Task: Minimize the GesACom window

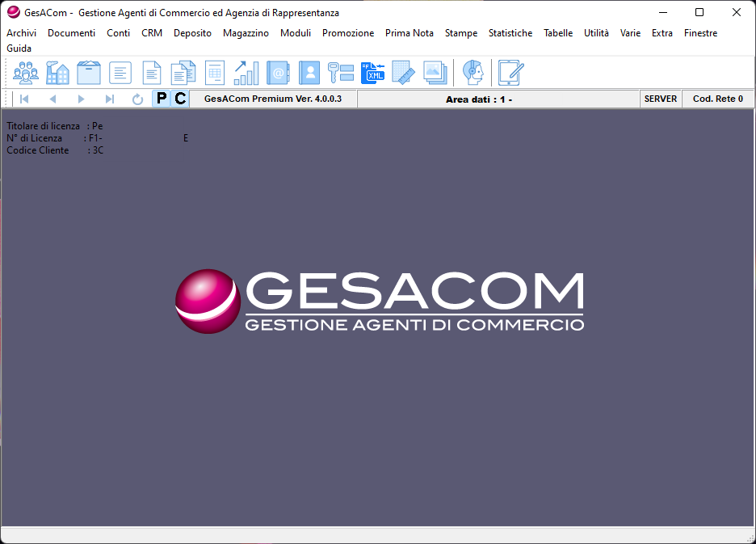Action: point(663,13)
